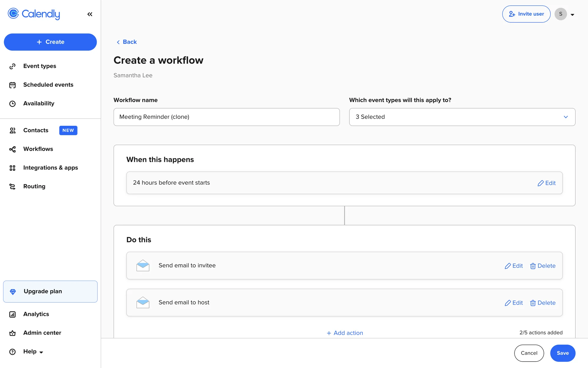Screen dimensions: 588x368
Task: Open Availability clock icon
Action: (x=13, y=104)
